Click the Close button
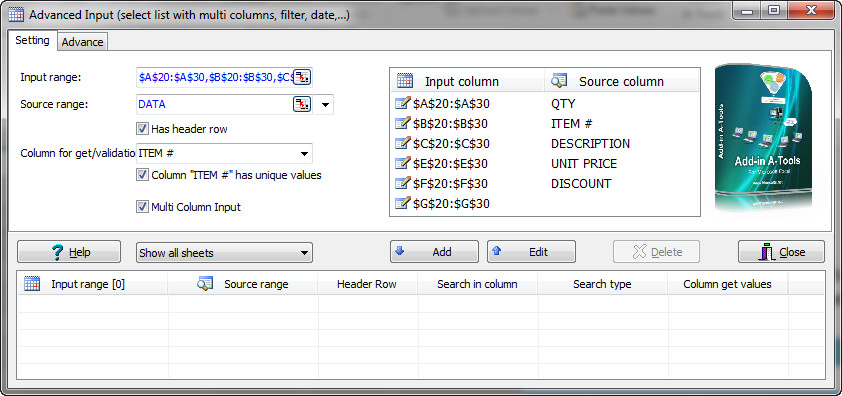This screenshot has width=842, height=396. click(781, 252)
